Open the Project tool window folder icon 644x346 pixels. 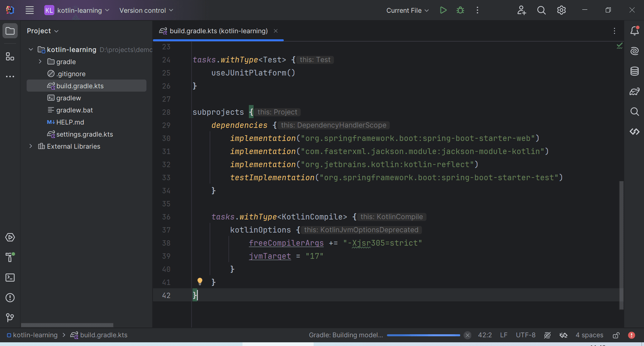coord(10,31)
